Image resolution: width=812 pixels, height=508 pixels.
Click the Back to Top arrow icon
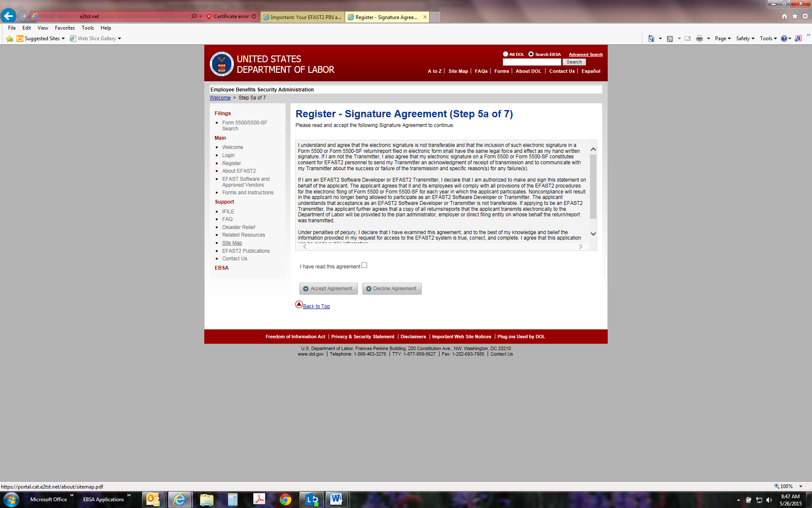tap(299, 304)
